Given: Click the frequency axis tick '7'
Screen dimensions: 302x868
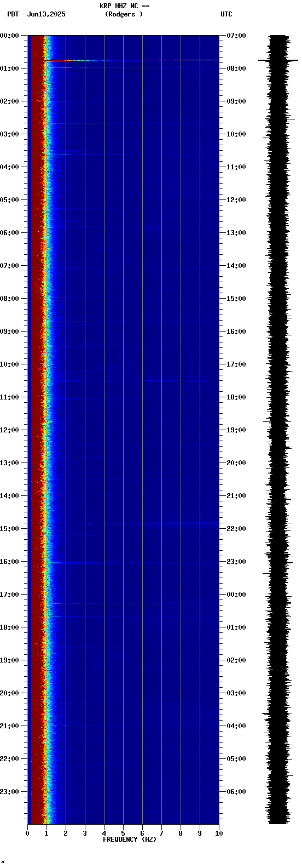Looking at the screenshot, I should [161, 833].
